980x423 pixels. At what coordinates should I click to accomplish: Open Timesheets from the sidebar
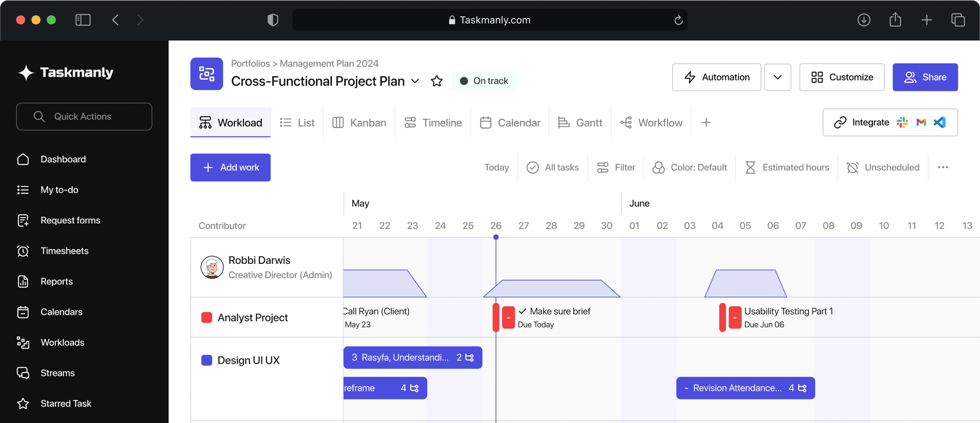pos(64,251)
